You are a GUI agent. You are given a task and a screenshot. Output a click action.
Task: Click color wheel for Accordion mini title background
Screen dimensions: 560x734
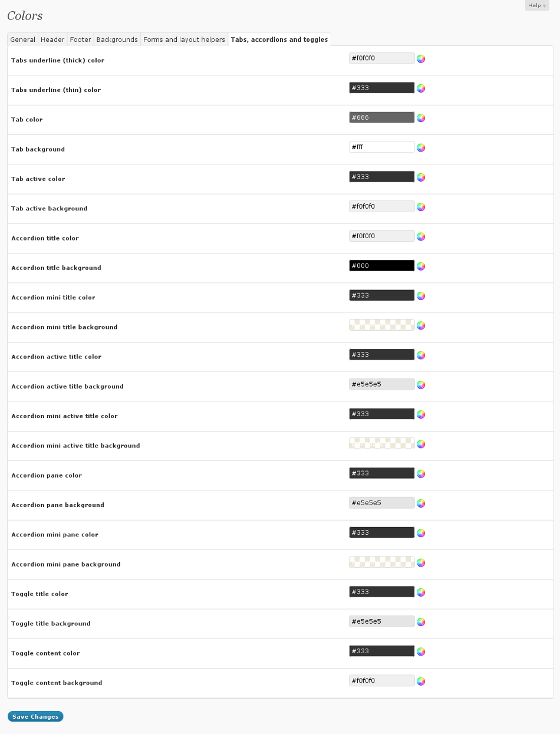click(421, 325)
